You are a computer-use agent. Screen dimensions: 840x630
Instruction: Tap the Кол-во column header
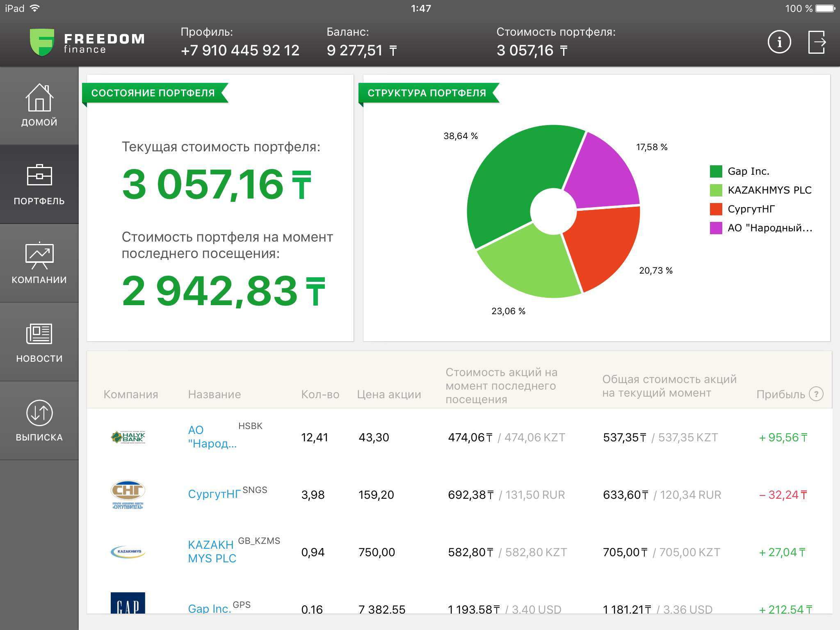320,394
